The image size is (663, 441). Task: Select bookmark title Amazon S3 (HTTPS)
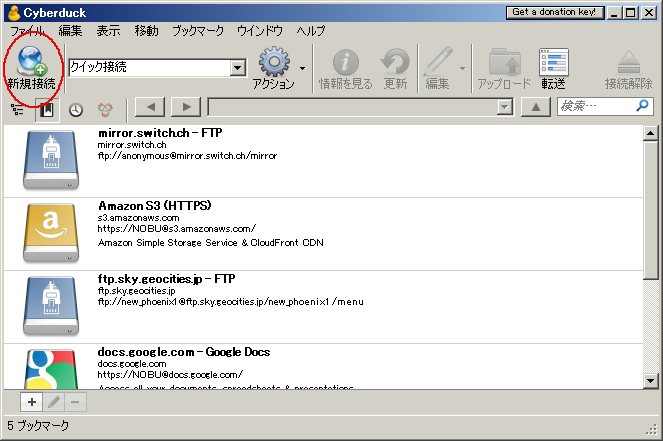point(154,206)
